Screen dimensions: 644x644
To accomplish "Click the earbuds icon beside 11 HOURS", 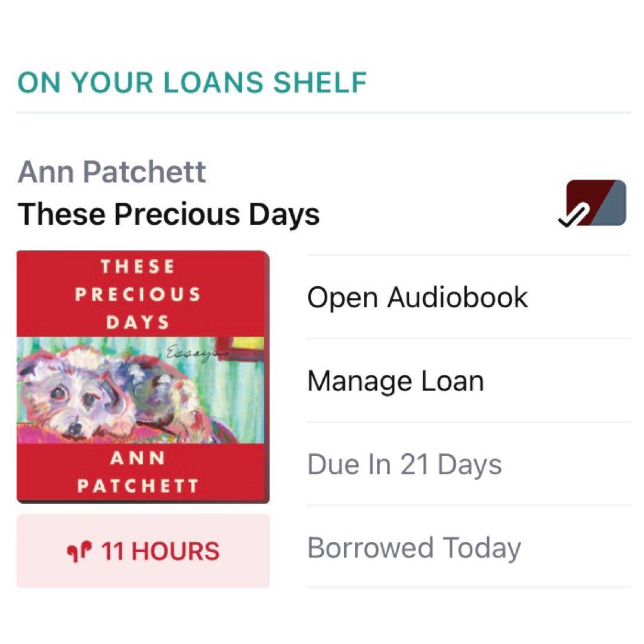I will pyautogui.click(x=80, y=552).
